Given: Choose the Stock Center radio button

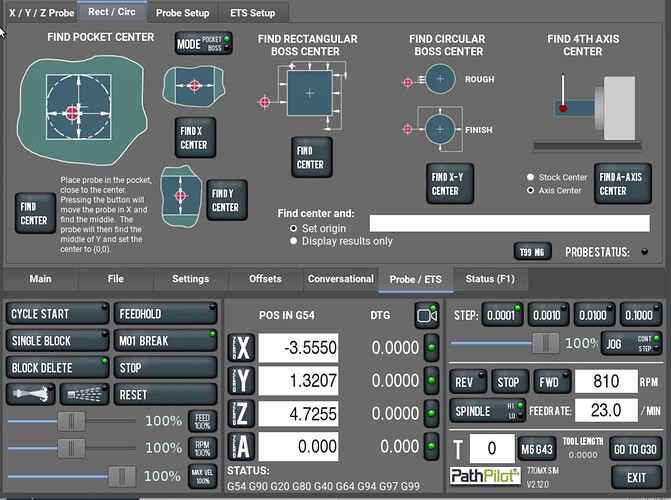Looking at the screenshot, I should 531,177.
